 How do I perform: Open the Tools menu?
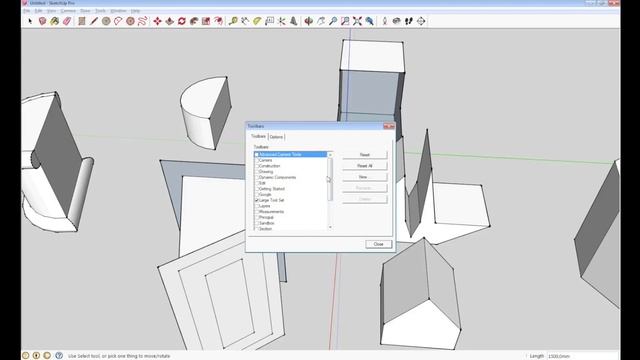(100, 11)
